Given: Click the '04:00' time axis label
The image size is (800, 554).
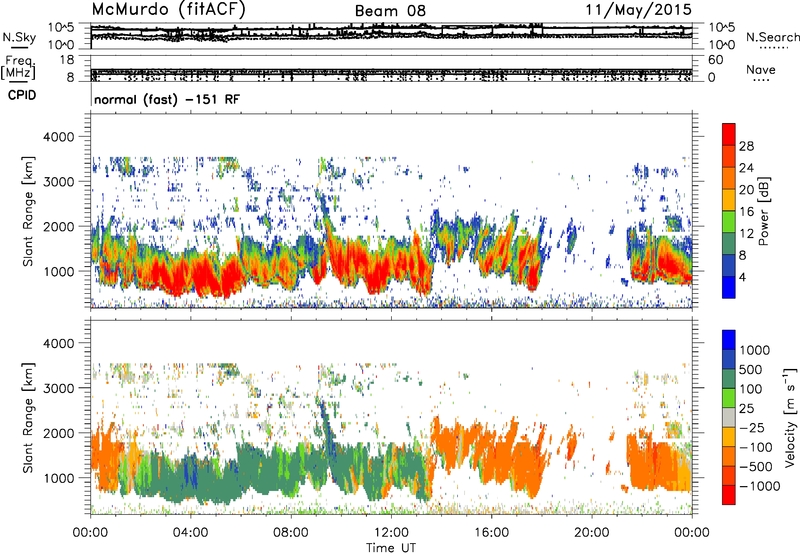Looking at the screenshot, I should pos(190,533).
